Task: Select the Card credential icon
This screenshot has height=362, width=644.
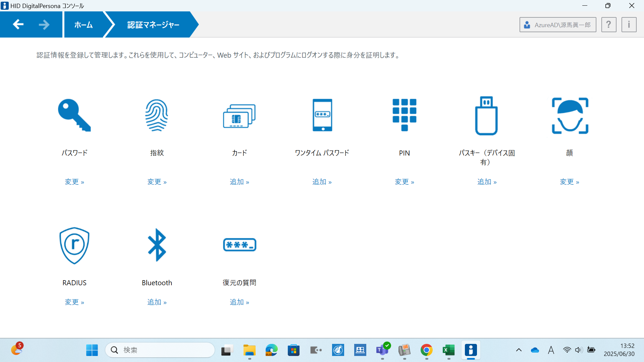Action: coord(239,116)
